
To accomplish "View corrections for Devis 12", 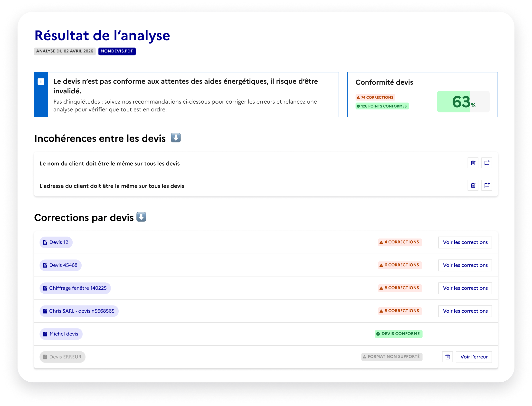I will point(465,242).
